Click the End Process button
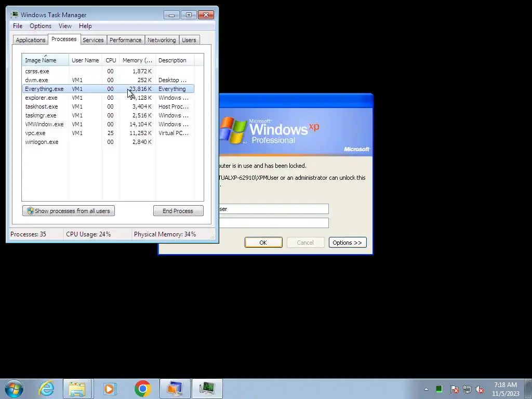Image resolution: width=532 pixels, height=399 pixels. coord(178,211)
